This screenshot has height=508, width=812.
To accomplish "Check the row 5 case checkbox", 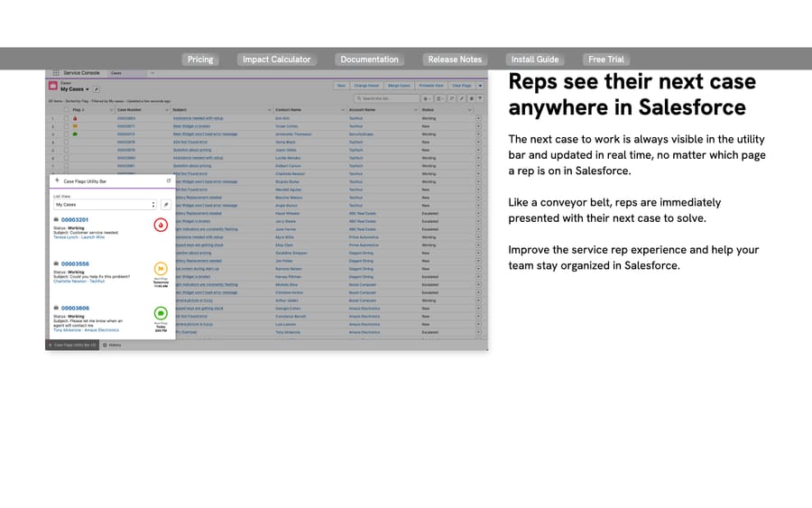I will [x=66, y=150].
